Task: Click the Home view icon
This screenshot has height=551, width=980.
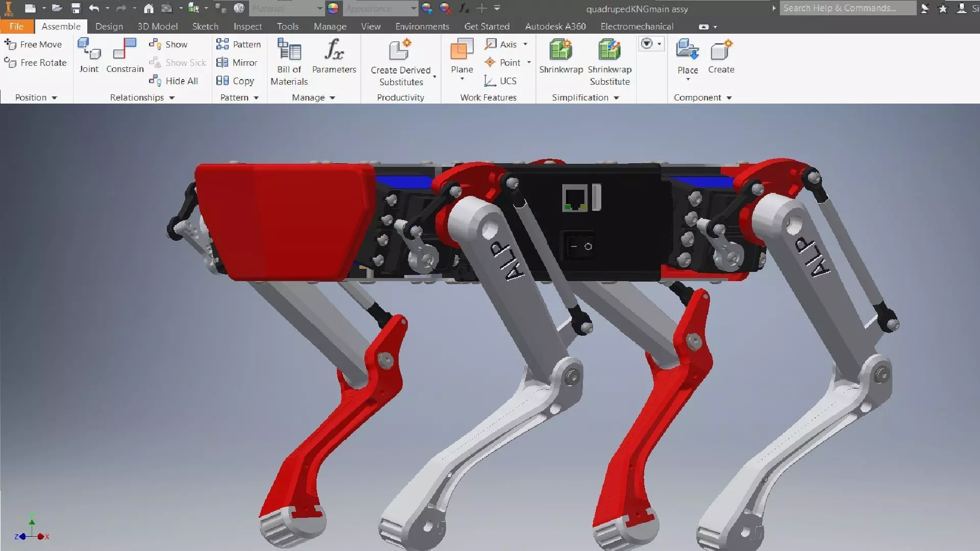Action: (149, 8)
